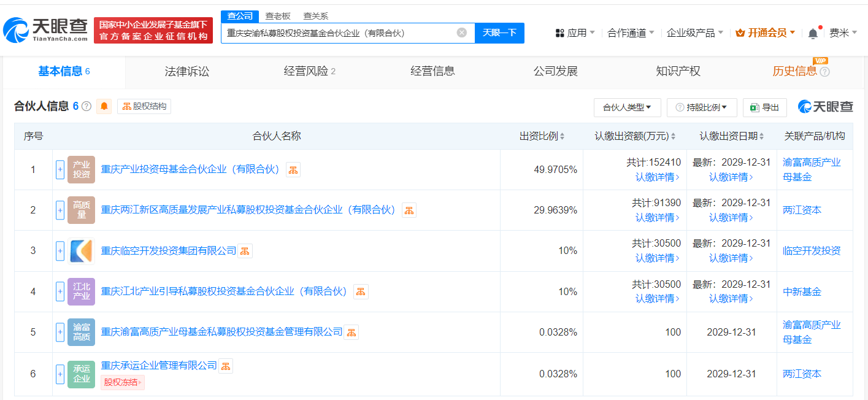This screenshot has width=868, height=400.
Task: Export the table with the 导出 button
Action: coord(765,107)
